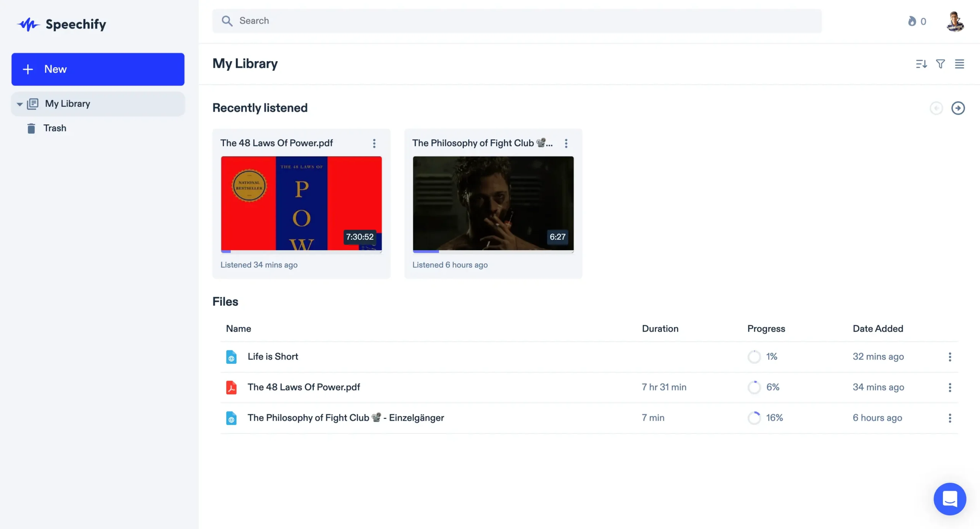
Task: Click the 34 mins ago date in Files
Action: 878,387
